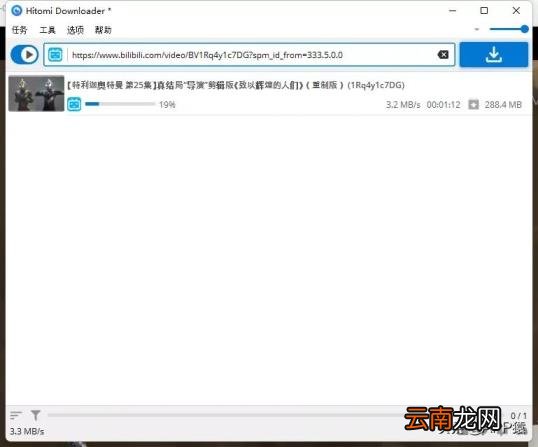Select the download task title 1Rq4y1c7DG

tap(236, 85)
